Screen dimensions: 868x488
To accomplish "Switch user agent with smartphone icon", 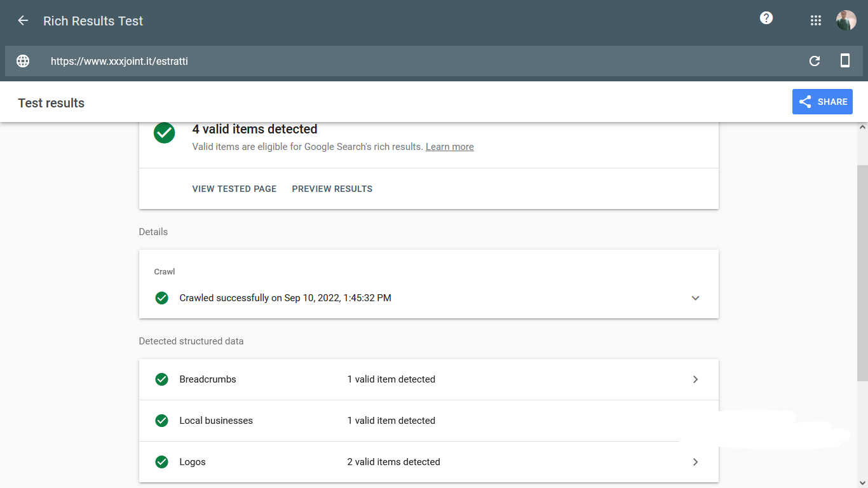I will click(845, 60).
